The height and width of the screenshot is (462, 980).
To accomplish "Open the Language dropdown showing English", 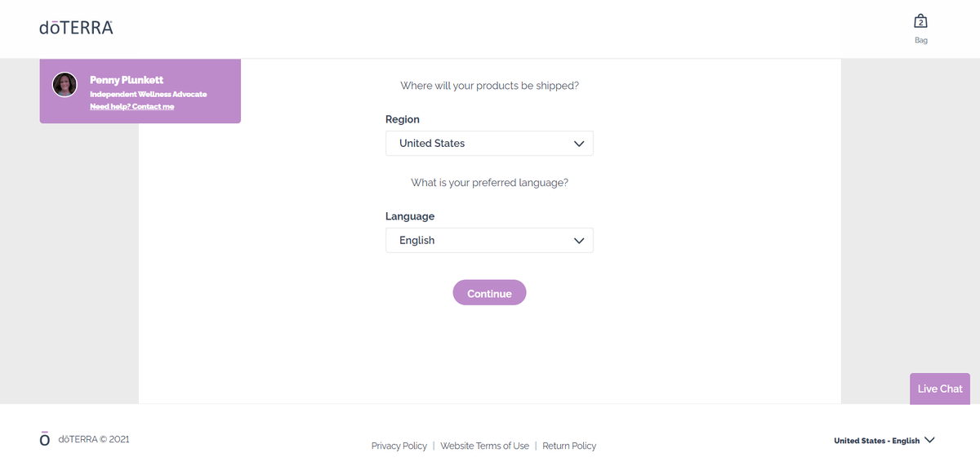I will tap(489, 241).
